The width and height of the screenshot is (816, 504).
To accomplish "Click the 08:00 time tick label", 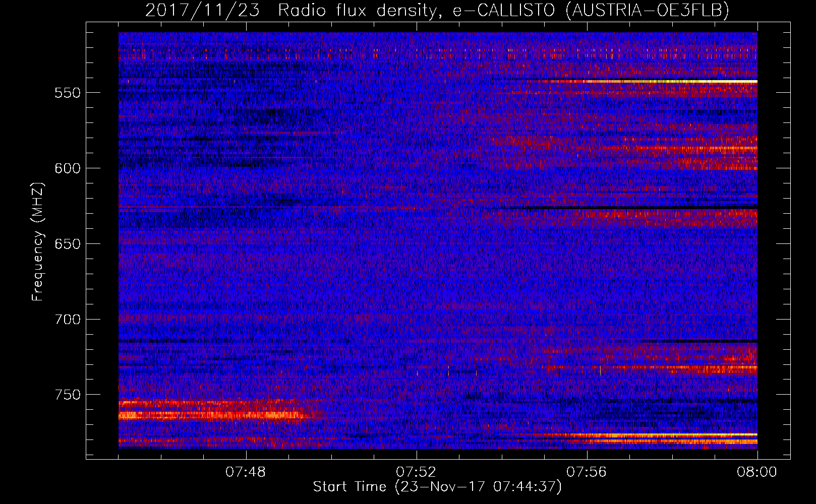I will click(x=757, y=472).
